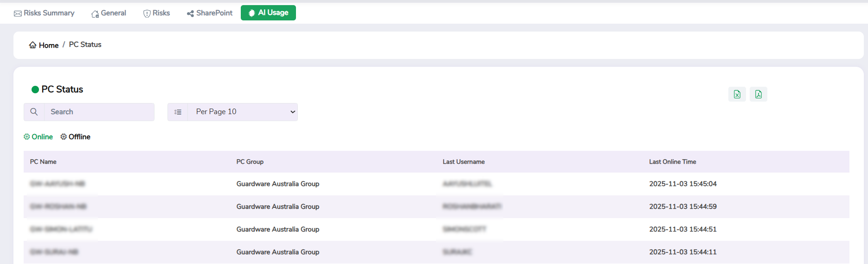Open the Risks tab
The height and width of the screenshot is (264, 868).
pos(156,13)
